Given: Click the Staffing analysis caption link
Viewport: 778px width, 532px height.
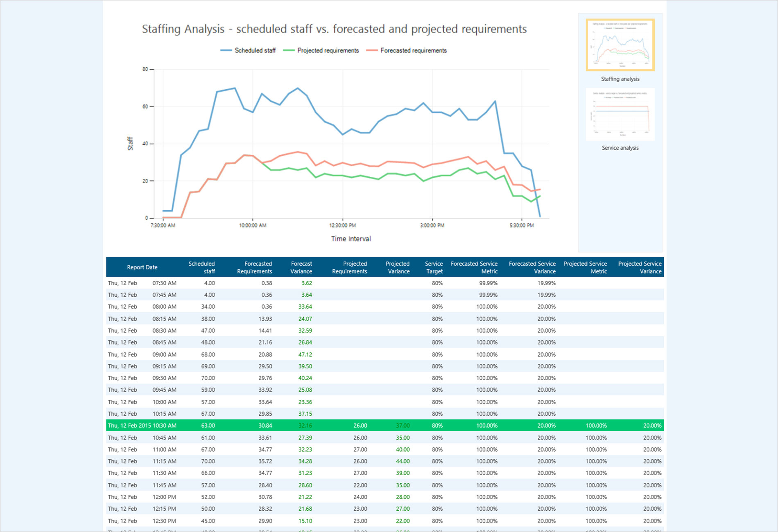Looking at the screenshot, I should [x=620, y=79].
